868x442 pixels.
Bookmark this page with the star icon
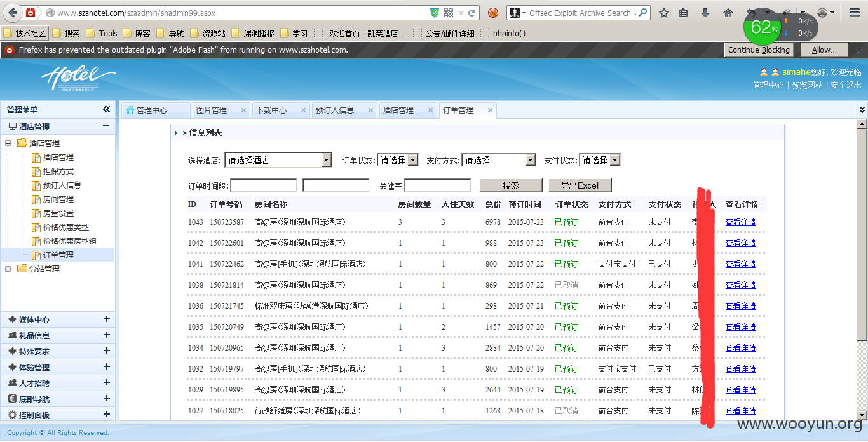663,13
